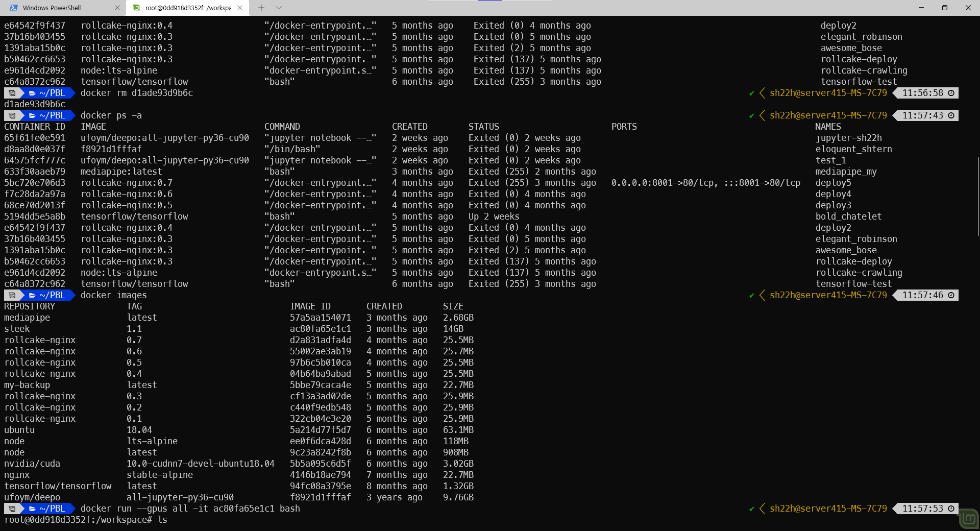Click the 14GB size value
This screenshot has width=980, height=531.
click(x=453, y=329)
